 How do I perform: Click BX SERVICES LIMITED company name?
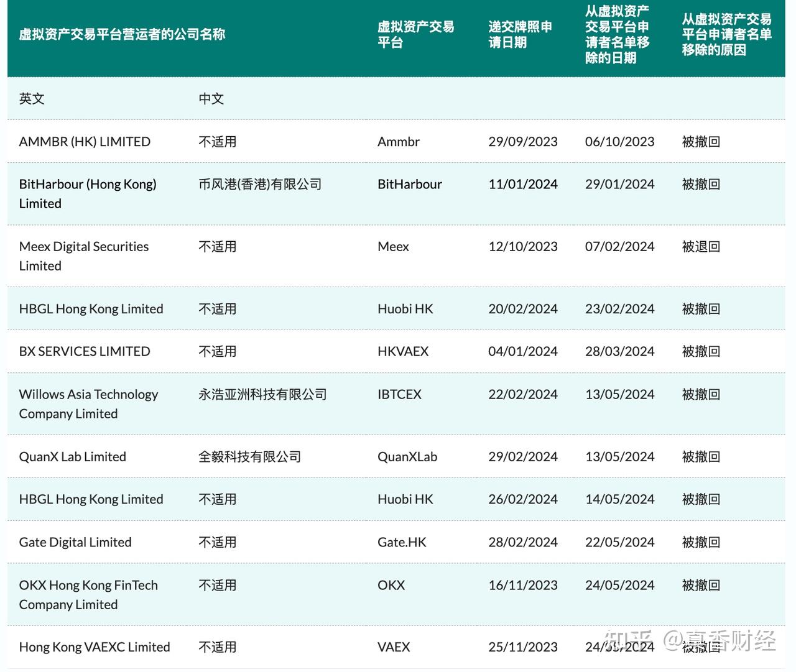pos(85,352)
